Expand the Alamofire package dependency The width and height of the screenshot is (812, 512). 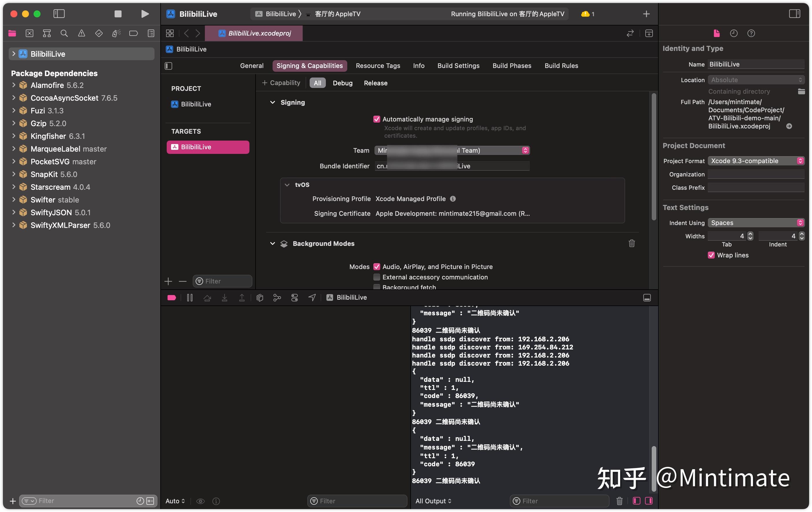(14, 85)
